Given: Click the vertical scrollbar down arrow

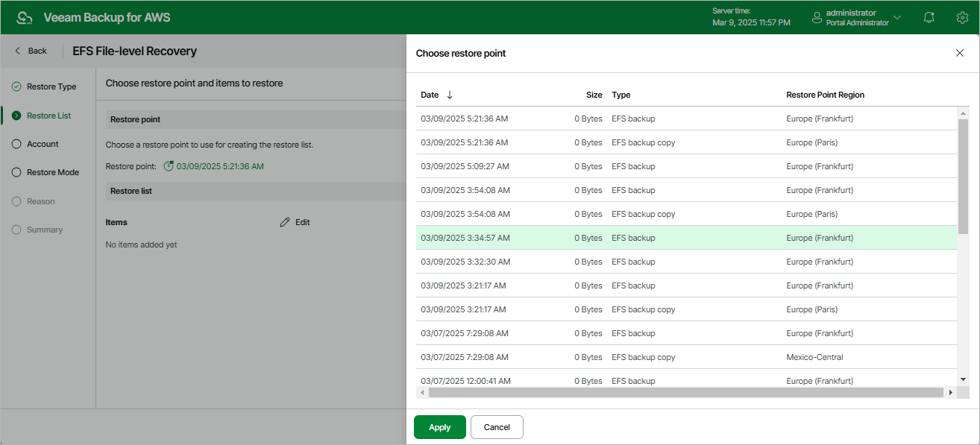Looking at the screenshot, I should (963, 379).
